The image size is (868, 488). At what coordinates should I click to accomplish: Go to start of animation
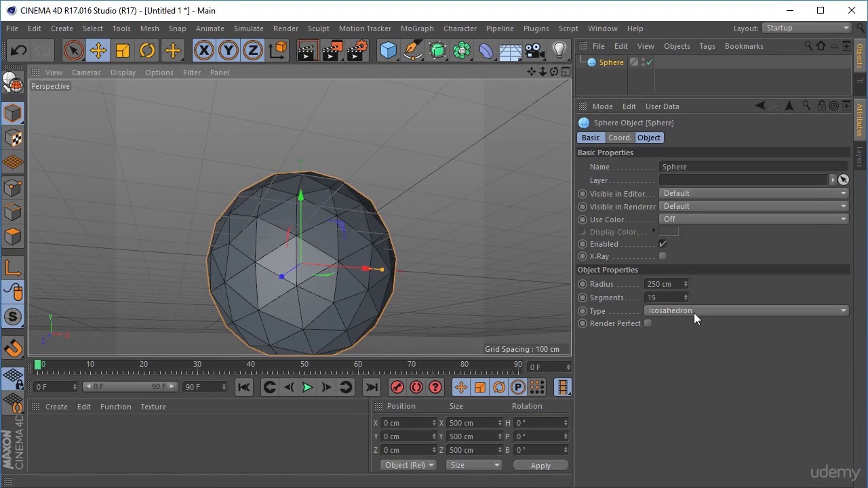pos(244,387)
